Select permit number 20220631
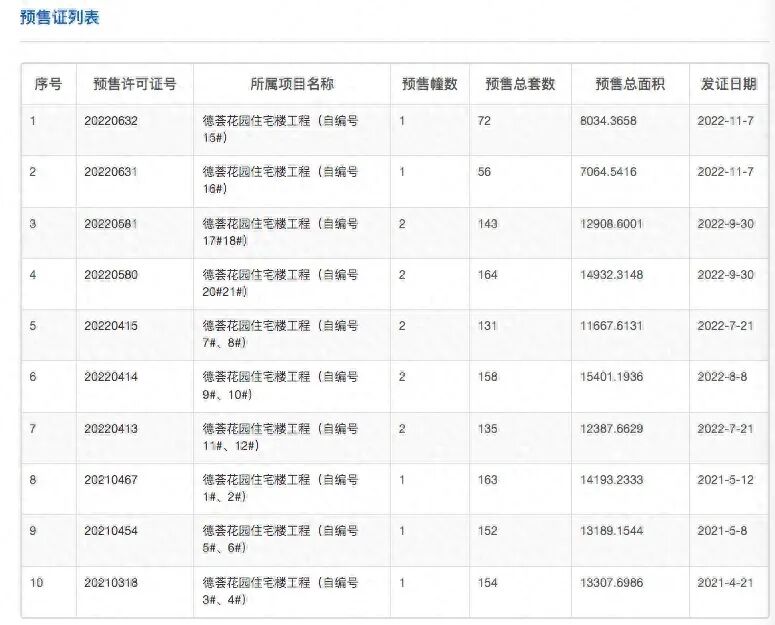Image resolution: width=775 pixels, height=625 pixels. pyautogui.click(x=111, y=172)
